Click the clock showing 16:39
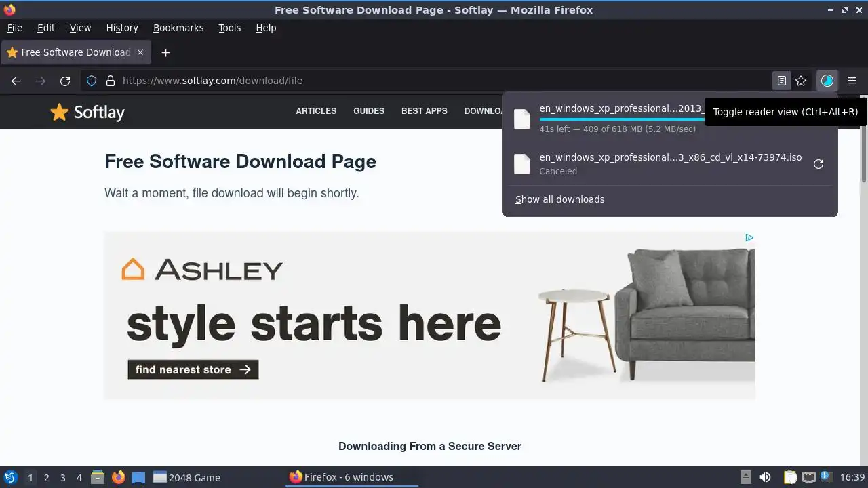The width and height of the screenshot is (868, 488). click(x=852, y=477)
